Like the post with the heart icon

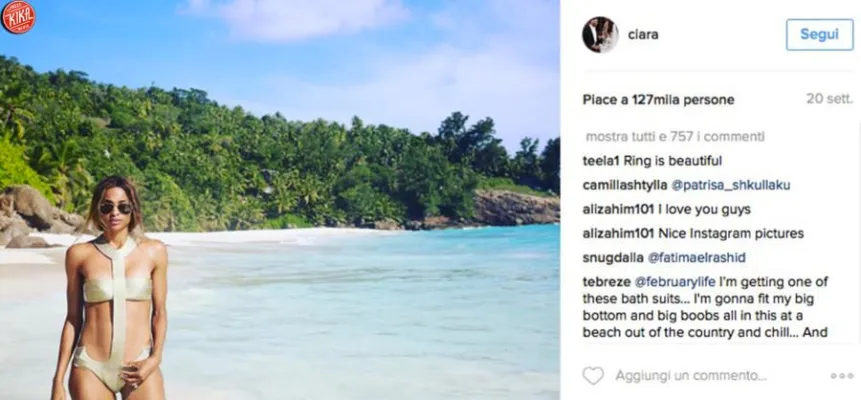[593, 376]
